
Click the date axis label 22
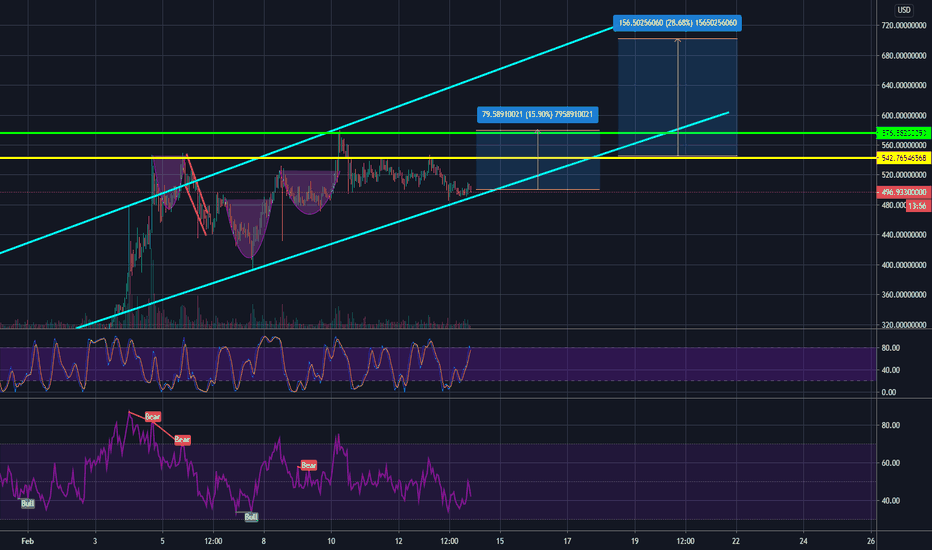point(736,541)
